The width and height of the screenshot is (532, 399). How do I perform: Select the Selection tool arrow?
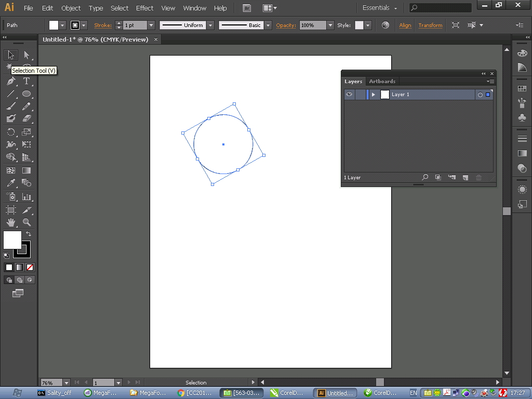(x=11, y=55)
